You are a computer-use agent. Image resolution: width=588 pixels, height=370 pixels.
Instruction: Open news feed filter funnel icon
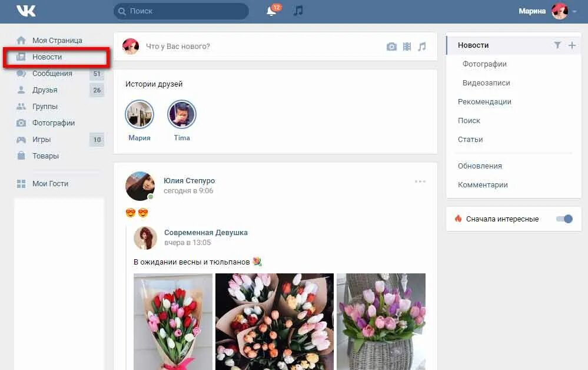tap(558, 45)
